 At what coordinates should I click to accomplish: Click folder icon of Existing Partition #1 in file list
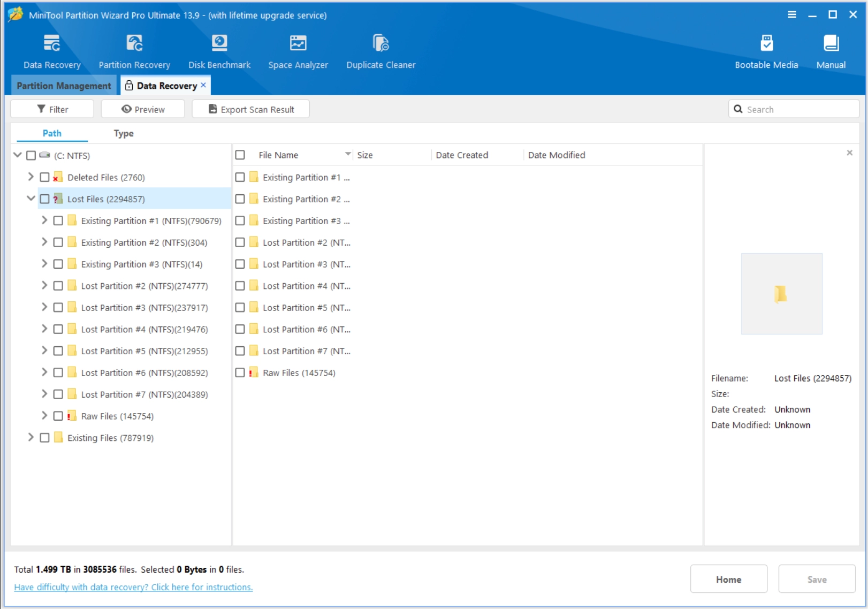[254, 177]
